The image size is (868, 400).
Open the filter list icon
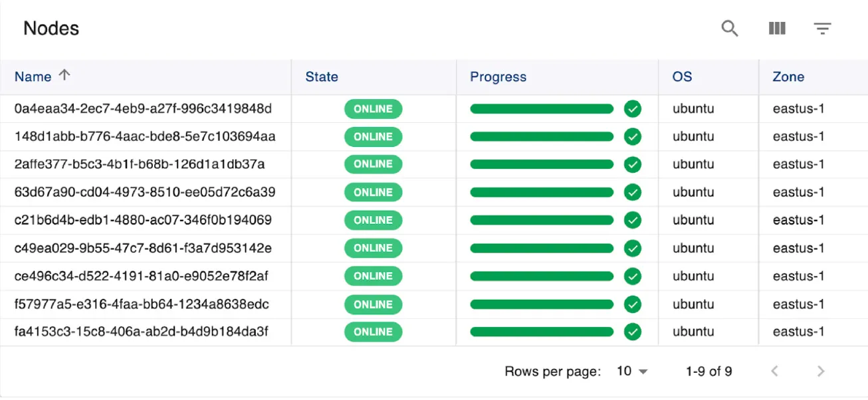pyautogui.click(x=823, y=29)
